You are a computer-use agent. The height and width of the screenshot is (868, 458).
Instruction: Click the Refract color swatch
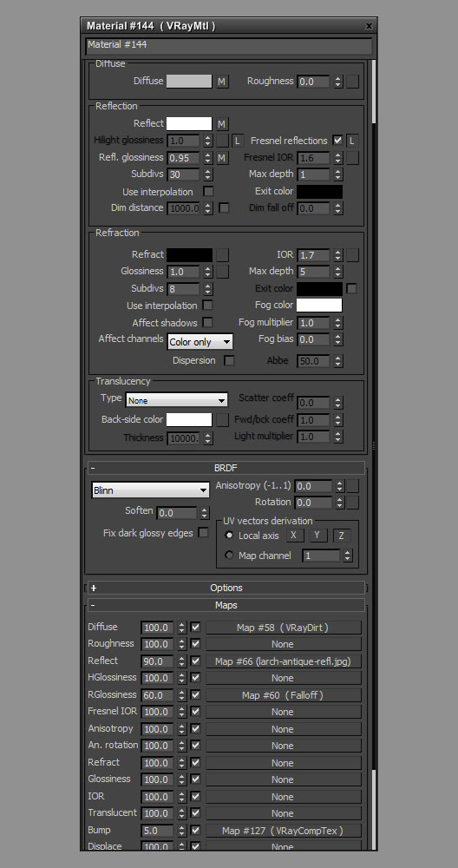tap(189, 254)
